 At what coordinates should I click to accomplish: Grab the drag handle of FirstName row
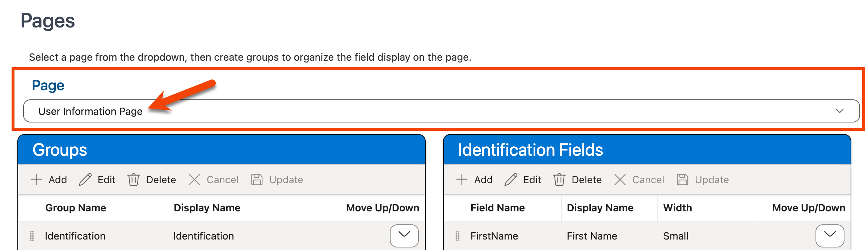[458, 236]
